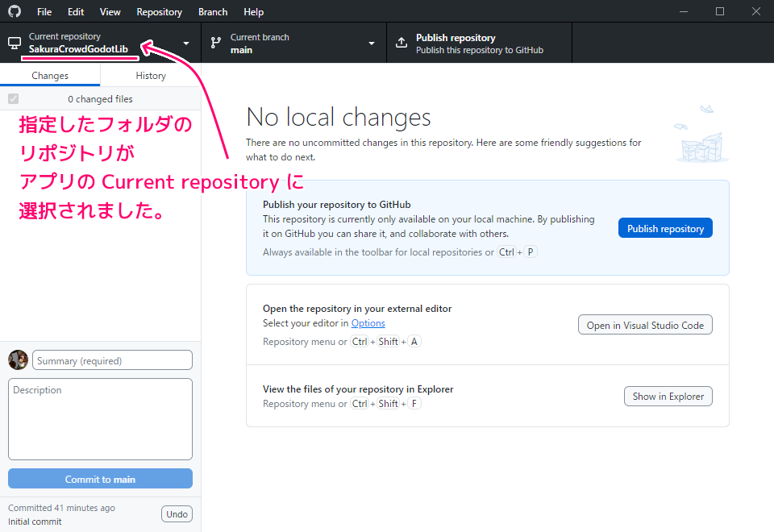Click the Options link

(x=368, y=323)
